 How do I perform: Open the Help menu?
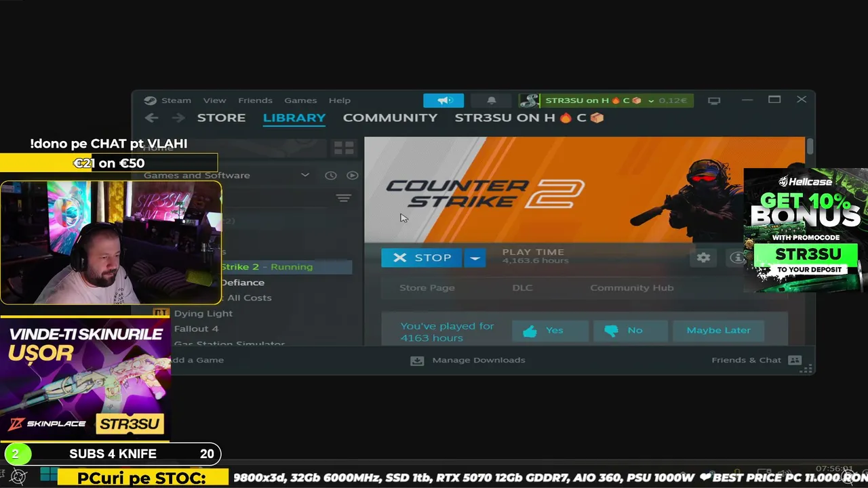tap(340, 100)
